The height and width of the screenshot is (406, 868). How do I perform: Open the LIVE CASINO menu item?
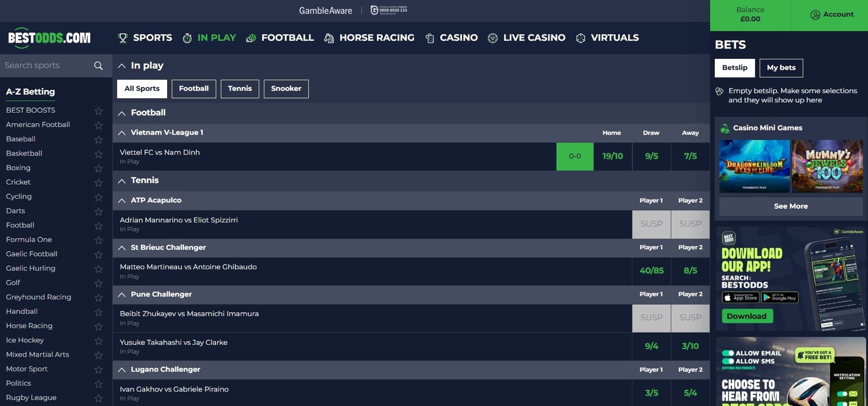click(x=534, y=38)
